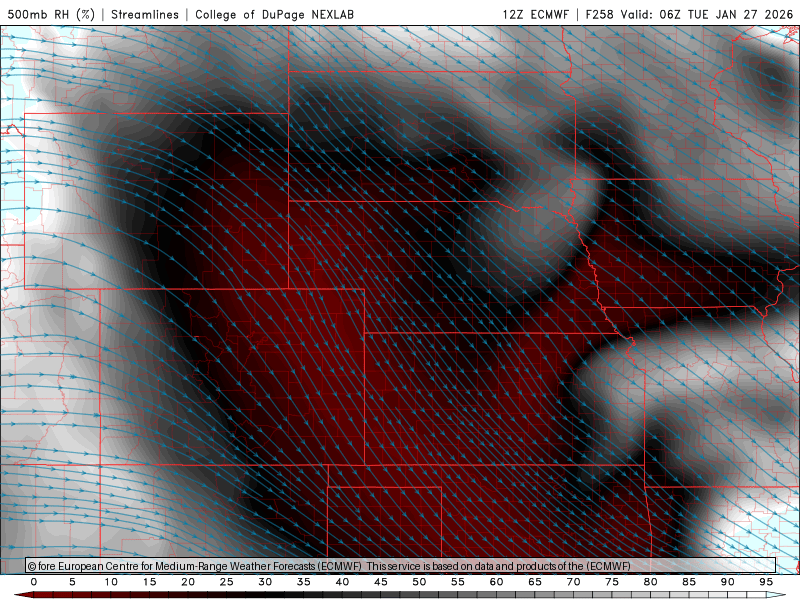Click the colorbar label "55"
800x600 pixels.
coord(458,582)
